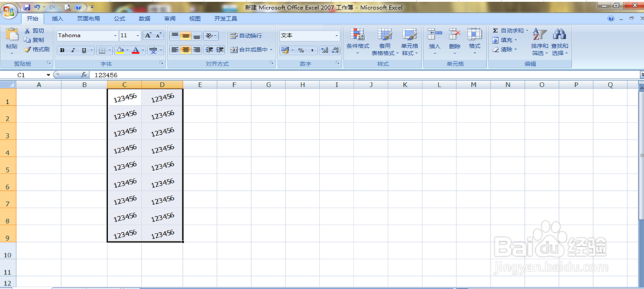The image size is (644, 289).
Task: Increase the number of decimal places
Action: click(325, 50)
